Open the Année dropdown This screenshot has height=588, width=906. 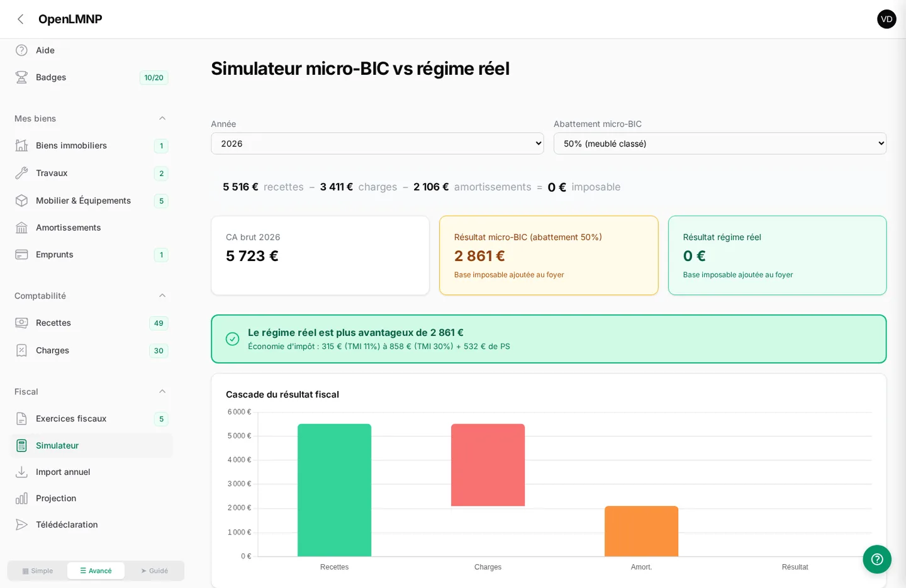(377, 143)
